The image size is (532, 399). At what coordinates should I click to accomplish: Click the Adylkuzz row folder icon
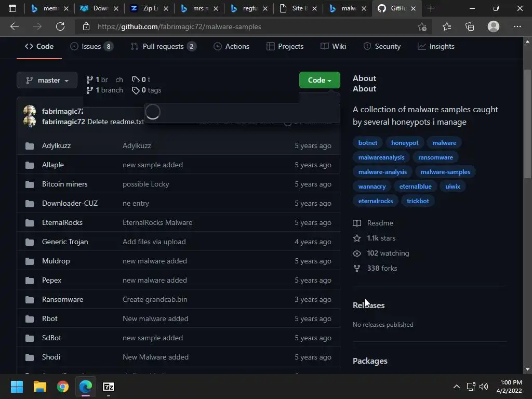[x=30, y=146]
